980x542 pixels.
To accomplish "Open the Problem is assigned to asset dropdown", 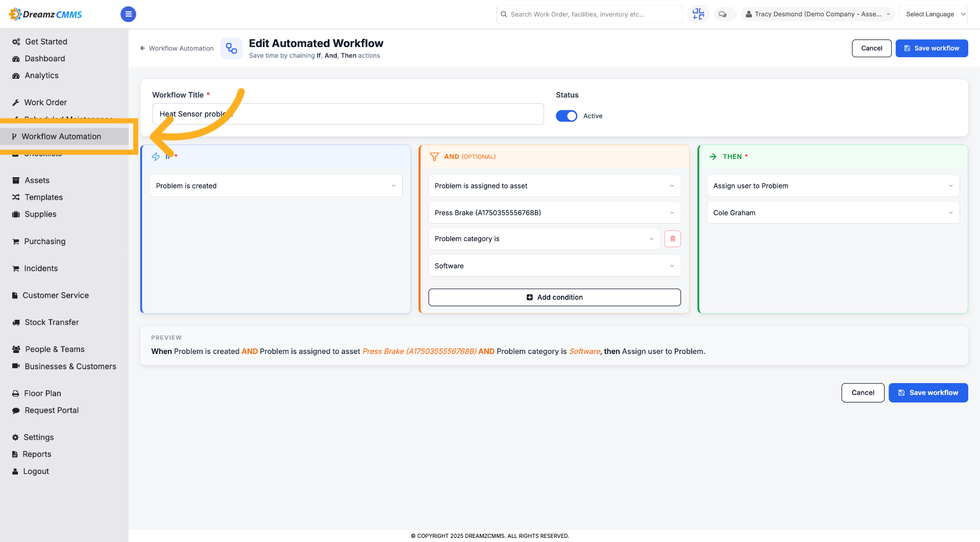I will [x=555, y=186].
